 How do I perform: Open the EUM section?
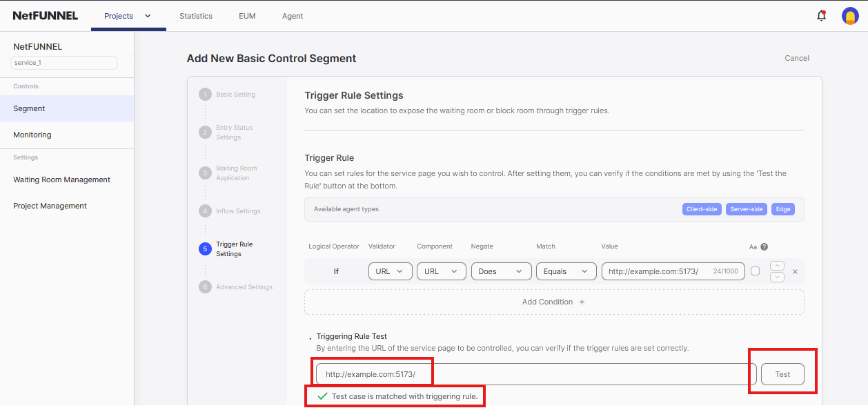(x=247, y=15)
